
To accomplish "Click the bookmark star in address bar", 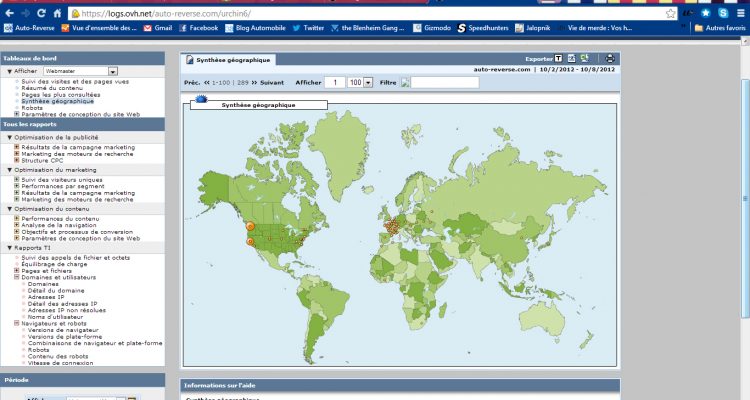I will coord(669,14).
